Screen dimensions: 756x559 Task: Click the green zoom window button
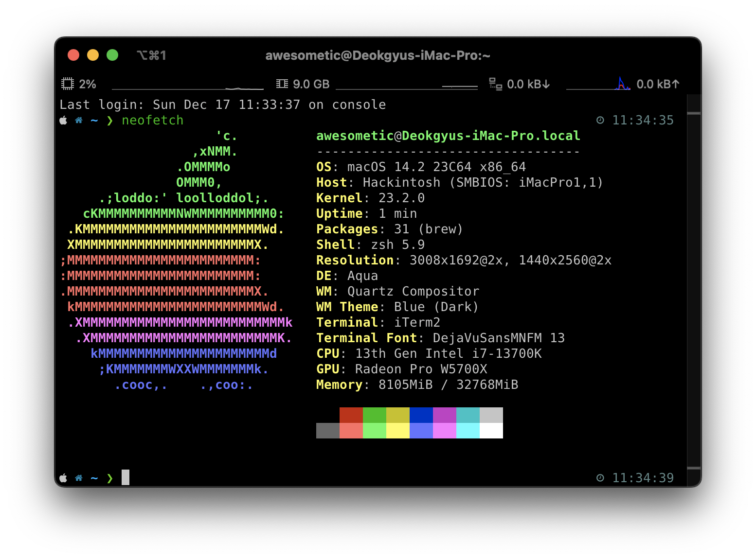pyautogui.click(x=112, y=55)
